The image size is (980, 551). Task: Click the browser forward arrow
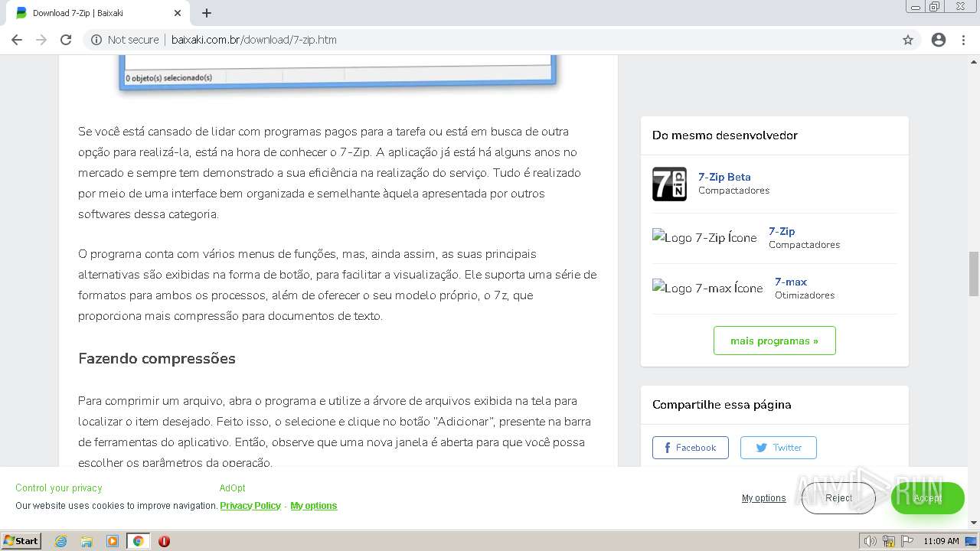point(41,40)
